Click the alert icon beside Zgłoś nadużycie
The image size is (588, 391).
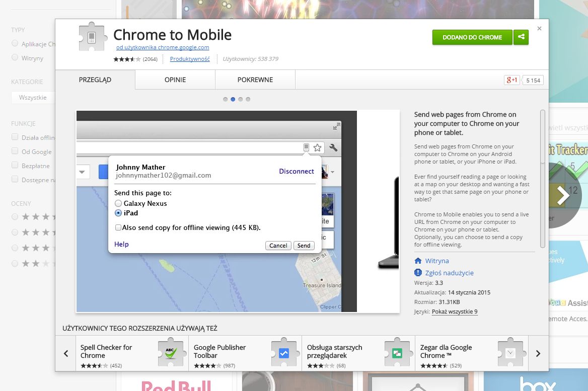[x=418, y=273]
